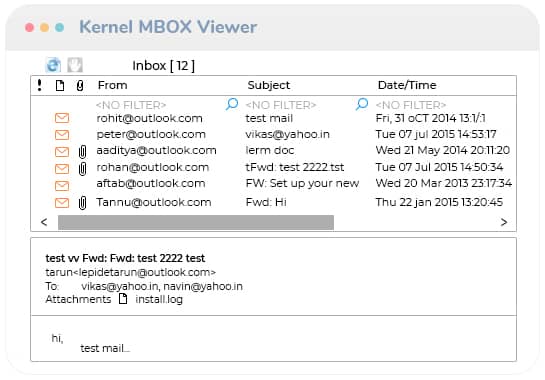Viewport: 545px width, 380px height.
Task: Click the paperclip icon beside Tannu@outlook.com
Action: point(82,203)
